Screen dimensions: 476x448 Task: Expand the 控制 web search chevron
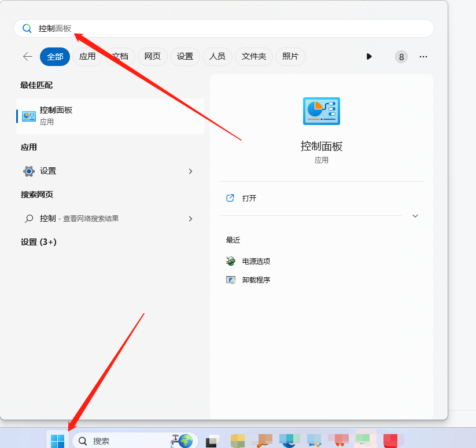(x=190, y=219)
